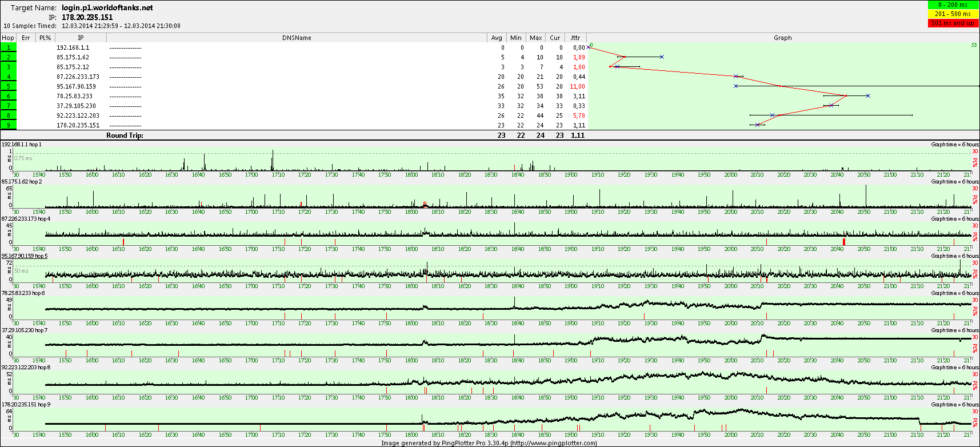Click target name login.p1.worldoftanks.net
The image size is (980, 447).
click(x=107, y=8)
